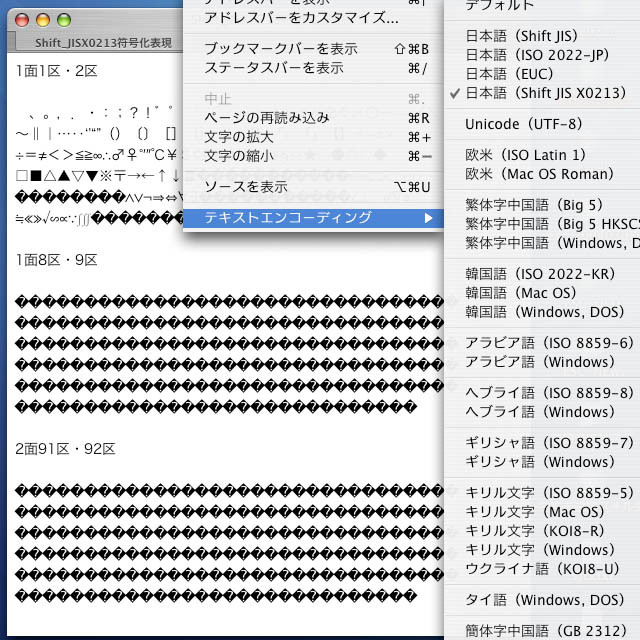Show bookmarks bar via ブックマークバーを表示
The image size is (640, 640).
pos(313,49)
